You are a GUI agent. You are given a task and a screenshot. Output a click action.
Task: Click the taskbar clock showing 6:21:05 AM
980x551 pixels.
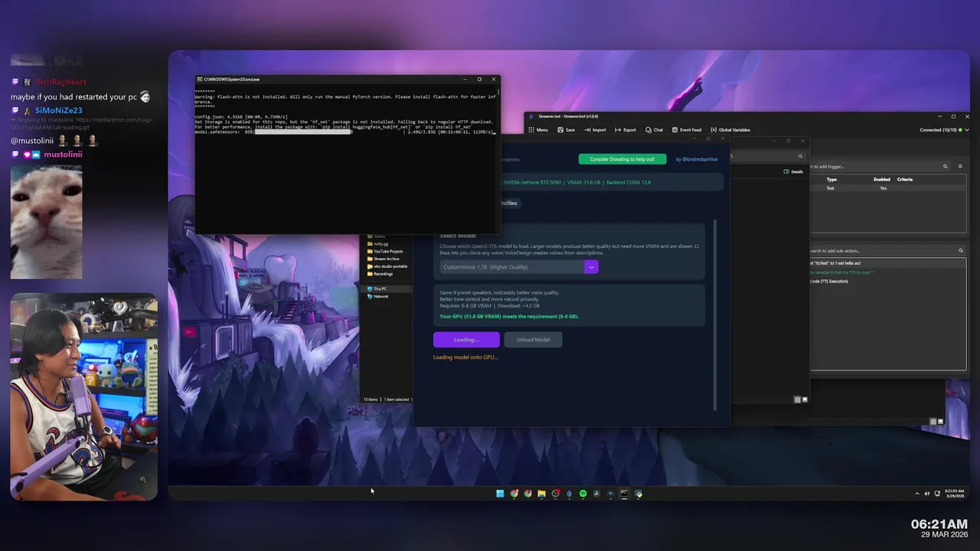click(x=955, y=493)
